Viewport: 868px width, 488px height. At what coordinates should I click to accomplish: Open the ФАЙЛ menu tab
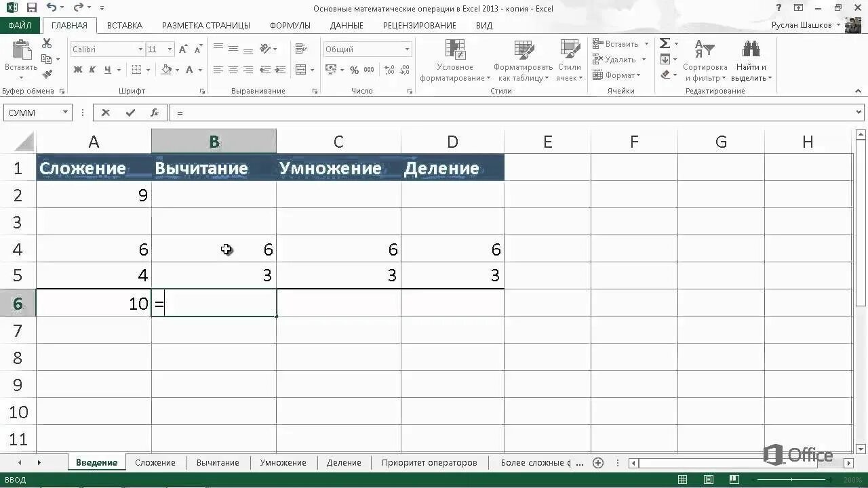20,25
